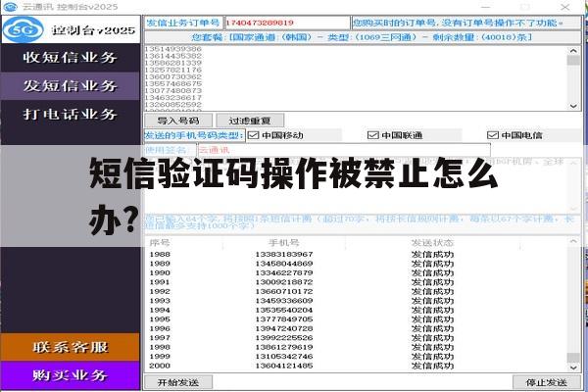The height and width of the screenshot is (392, 588).
Task: Click the order number hint text box
Action: click(x=466, y=23)
